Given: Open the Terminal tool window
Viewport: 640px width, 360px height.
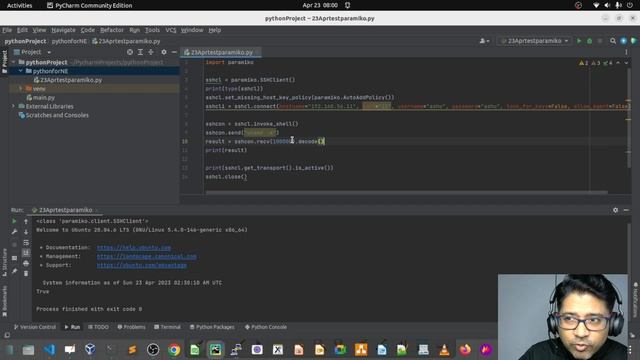Looking at the screenshot, I should coord(167,327).
